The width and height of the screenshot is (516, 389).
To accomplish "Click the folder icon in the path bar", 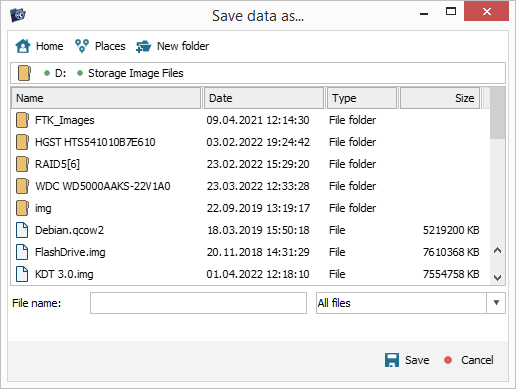I will [x=24, y=73].
